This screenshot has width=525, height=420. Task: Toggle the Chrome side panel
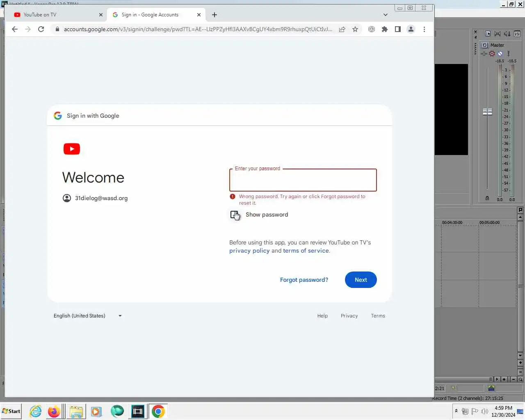(x=398, y=29)
